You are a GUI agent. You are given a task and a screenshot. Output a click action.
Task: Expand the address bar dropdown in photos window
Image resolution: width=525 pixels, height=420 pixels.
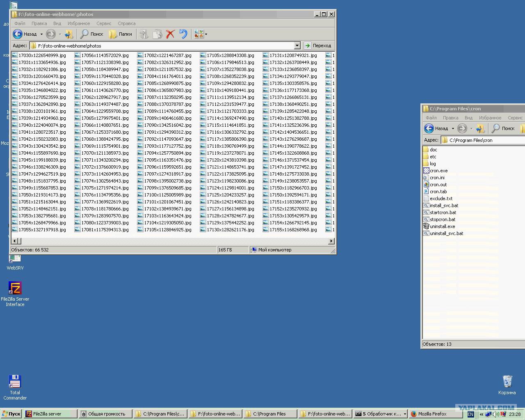tap(297, 46)
